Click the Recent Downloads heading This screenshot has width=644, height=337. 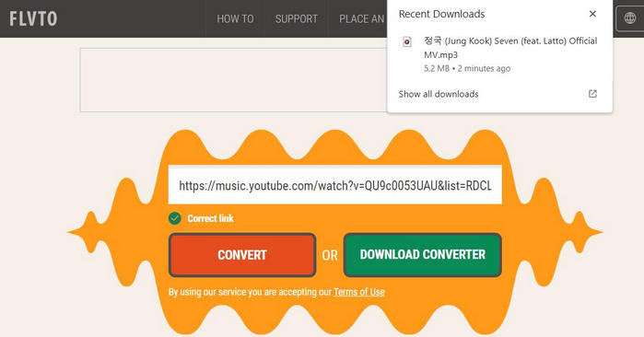(x=441, y=14)
